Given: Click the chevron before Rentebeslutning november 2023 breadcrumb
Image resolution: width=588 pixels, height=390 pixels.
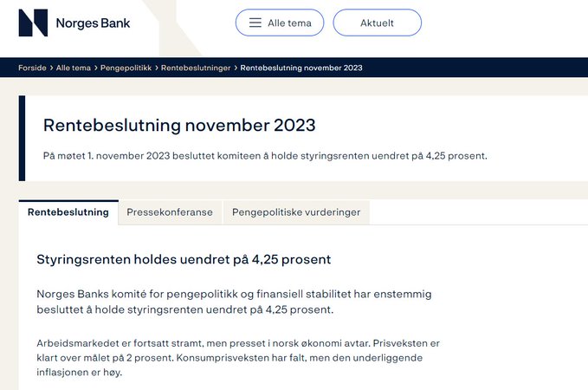Looking at the screenshot, I should (236, 68).
